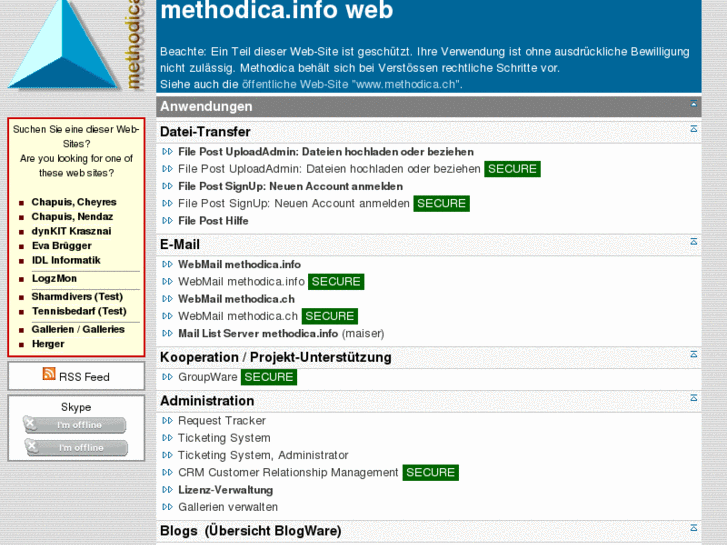727x545 pixels.
Task: Click arrow bullet before File Post Hilfe
Action: (167, 220)
